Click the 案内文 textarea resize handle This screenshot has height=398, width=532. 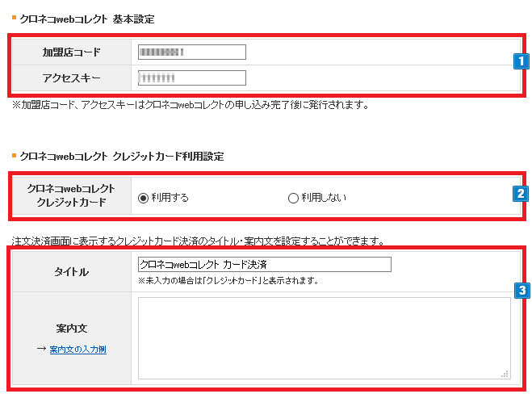(505, 374)
